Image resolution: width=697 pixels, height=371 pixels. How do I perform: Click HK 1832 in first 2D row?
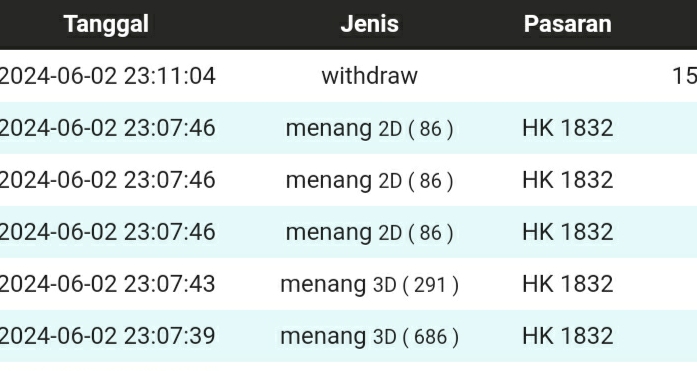point(568,128)
